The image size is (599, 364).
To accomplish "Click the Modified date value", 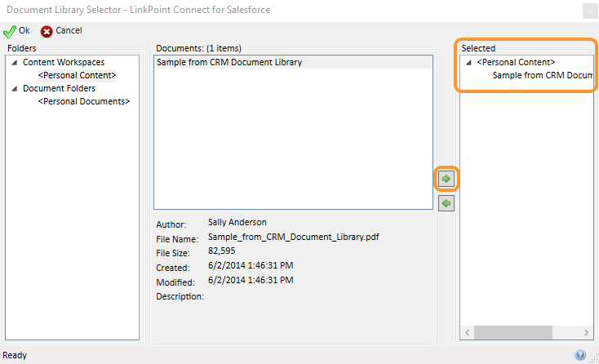I will pos(251,280).
